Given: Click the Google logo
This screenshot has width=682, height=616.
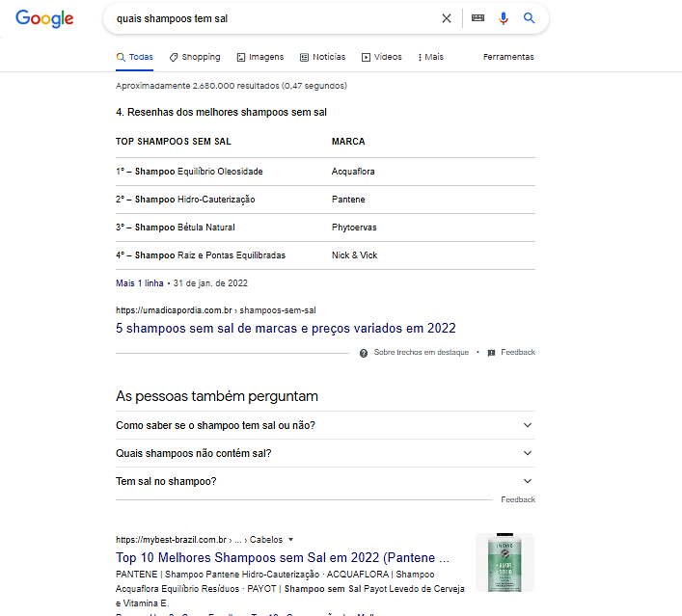Looking at the screenshot, I should 44,19.
